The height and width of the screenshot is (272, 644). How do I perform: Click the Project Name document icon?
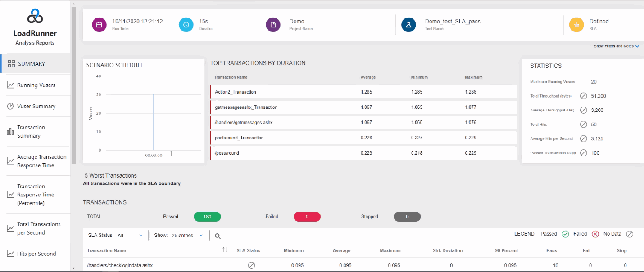point(273,25)
